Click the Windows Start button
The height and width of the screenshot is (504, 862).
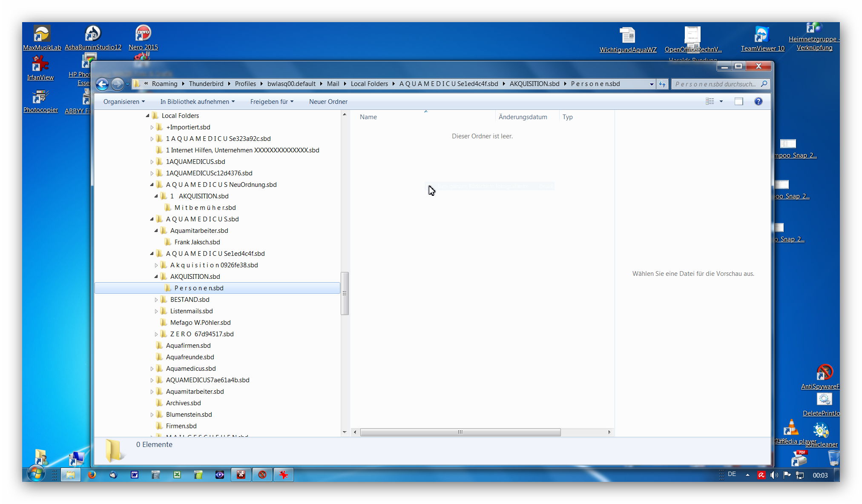[x=36, y=474]
